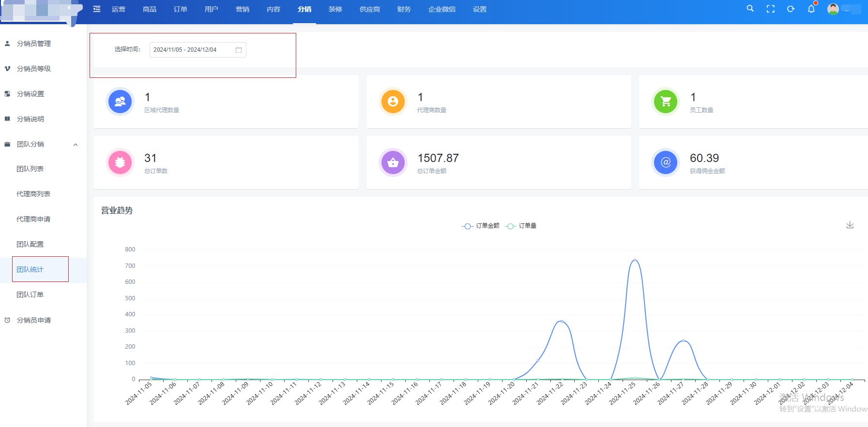The image size is (868, 427).
Task: Collapse the 团队分销 submenu arrow
Action: pos(76,145)
